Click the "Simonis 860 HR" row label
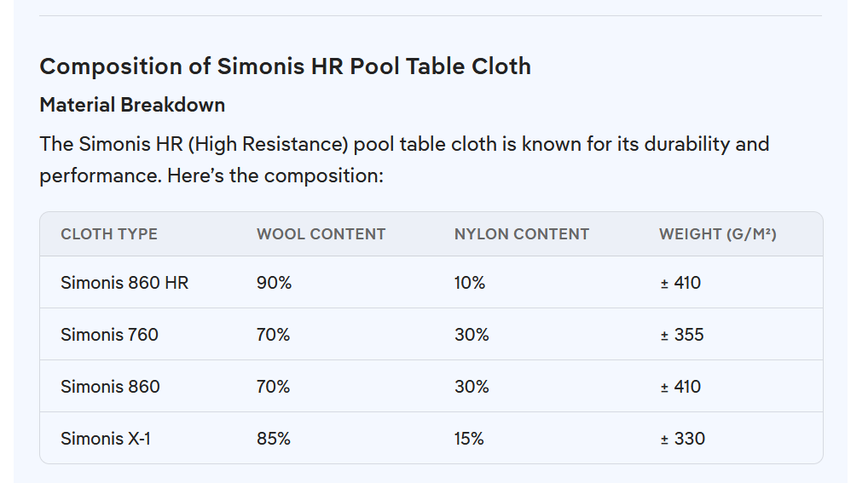The width and height of the screenshot is (868, 483). [x=124, y=283]
